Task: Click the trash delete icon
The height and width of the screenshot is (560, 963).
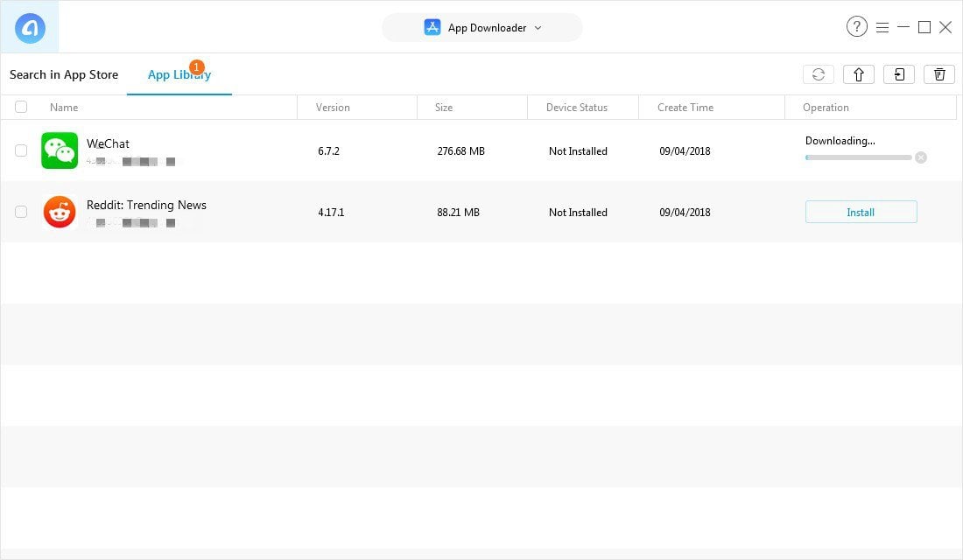Action: click(x=939, y=74)
